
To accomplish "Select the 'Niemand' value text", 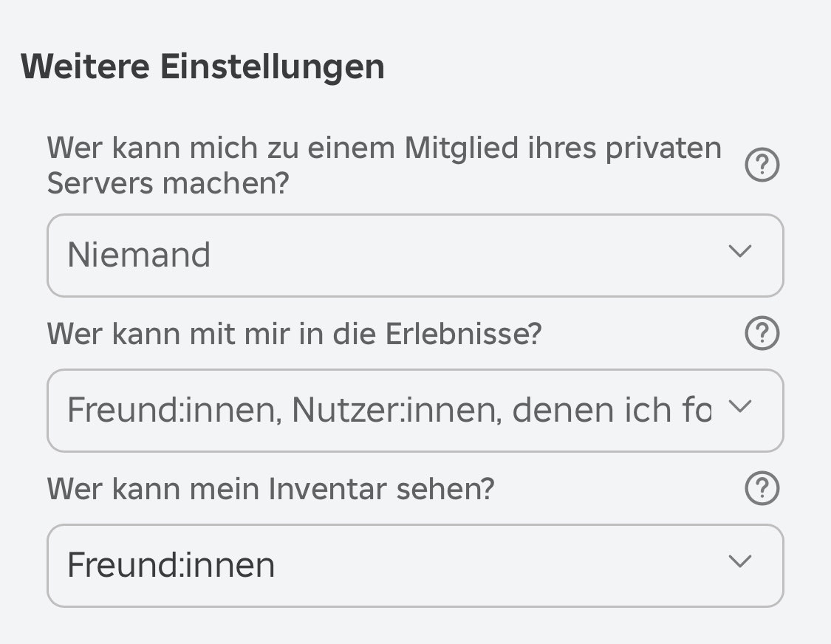I will [x=139, y=255].
